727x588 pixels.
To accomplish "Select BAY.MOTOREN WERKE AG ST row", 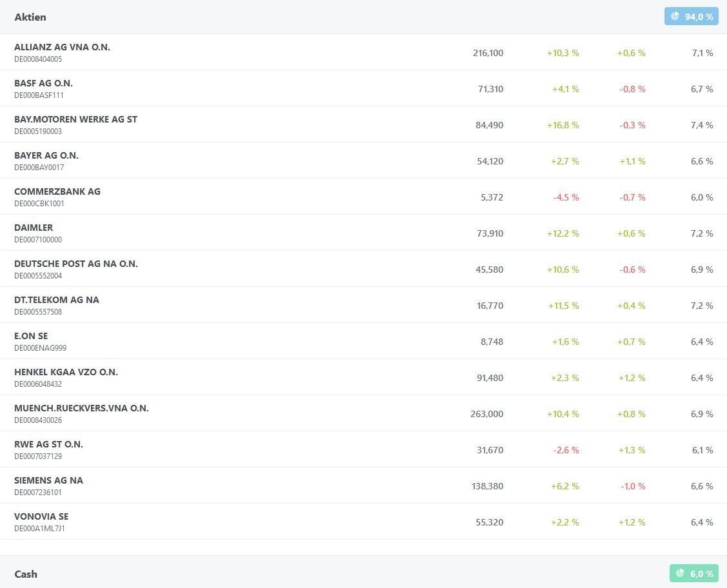I will (75, 119).
